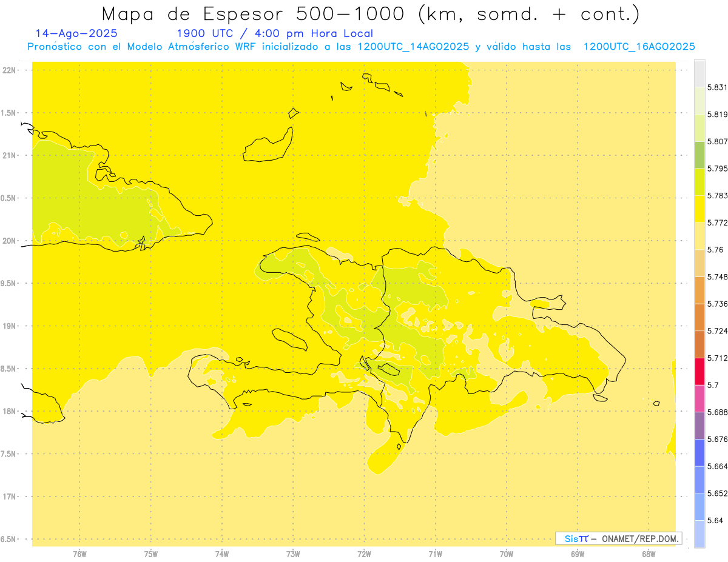Screen dimensions: 728x562
Task: Click legend value 5.831
Action: coord(718,87)
